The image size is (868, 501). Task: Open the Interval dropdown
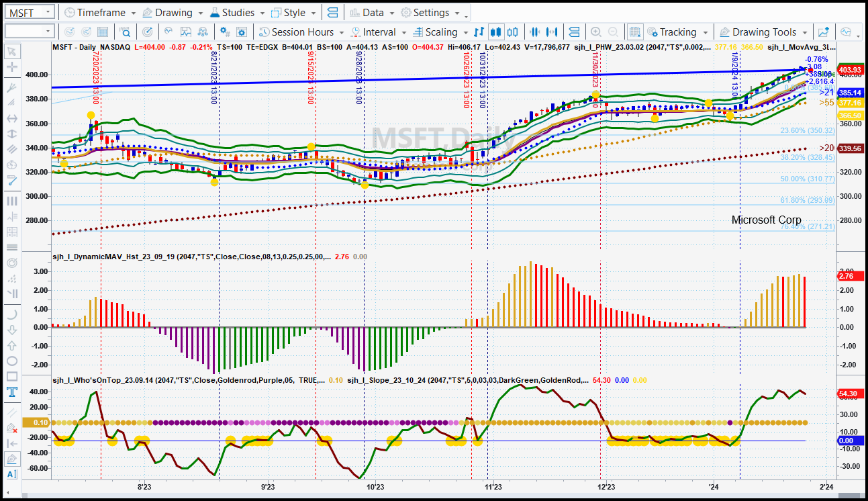coord(379,32)
